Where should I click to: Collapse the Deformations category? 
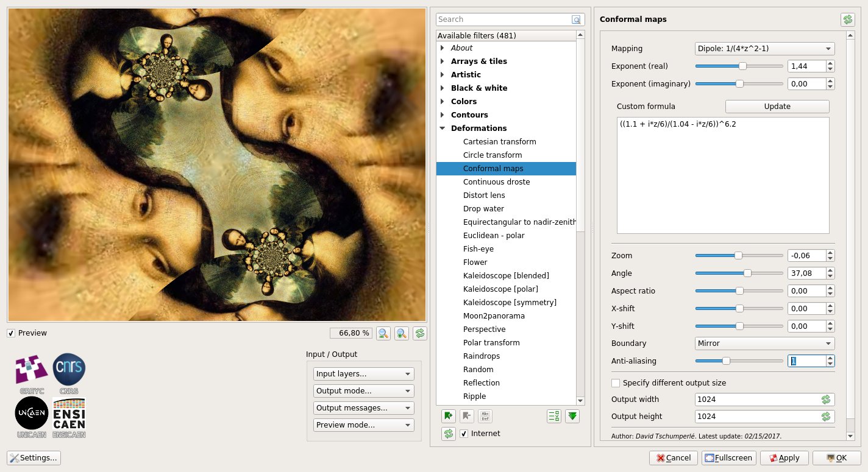[443, 129]
